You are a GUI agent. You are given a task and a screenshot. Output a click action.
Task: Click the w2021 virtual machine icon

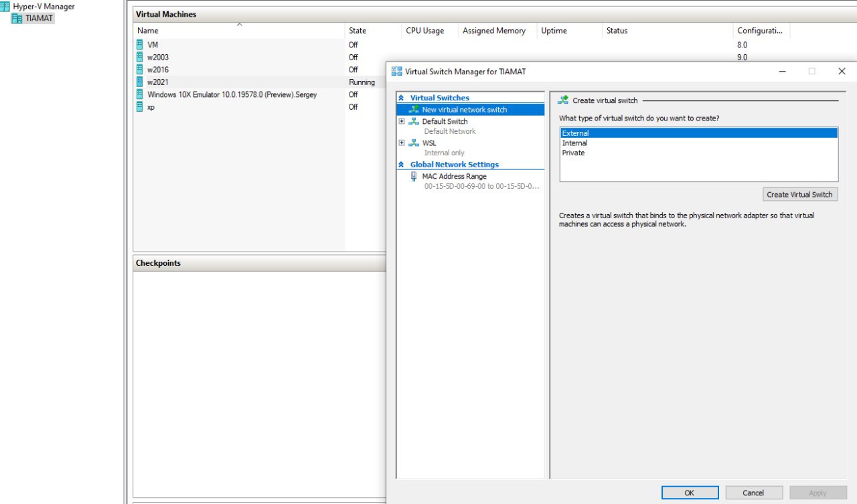[140, 82]
